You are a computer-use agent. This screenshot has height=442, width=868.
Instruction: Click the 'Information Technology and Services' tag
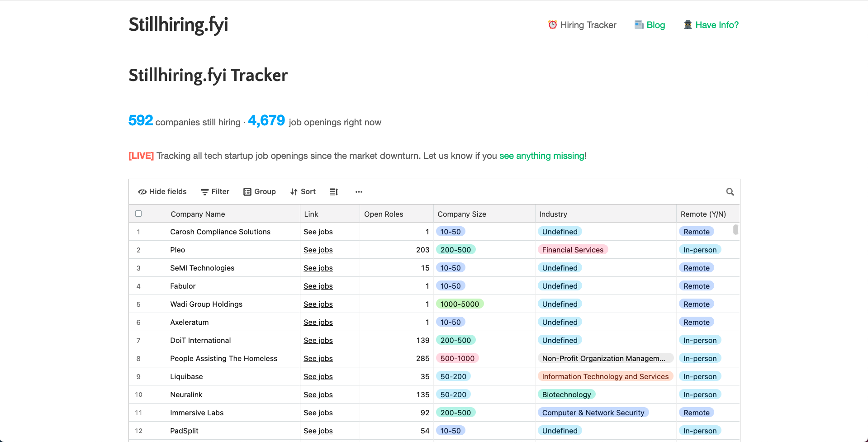tap(605, 376)
